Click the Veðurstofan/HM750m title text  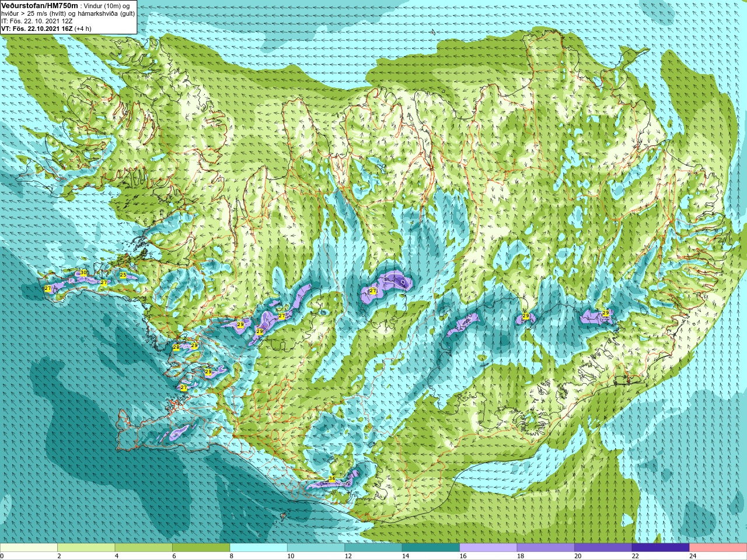(x=40, y=5)
